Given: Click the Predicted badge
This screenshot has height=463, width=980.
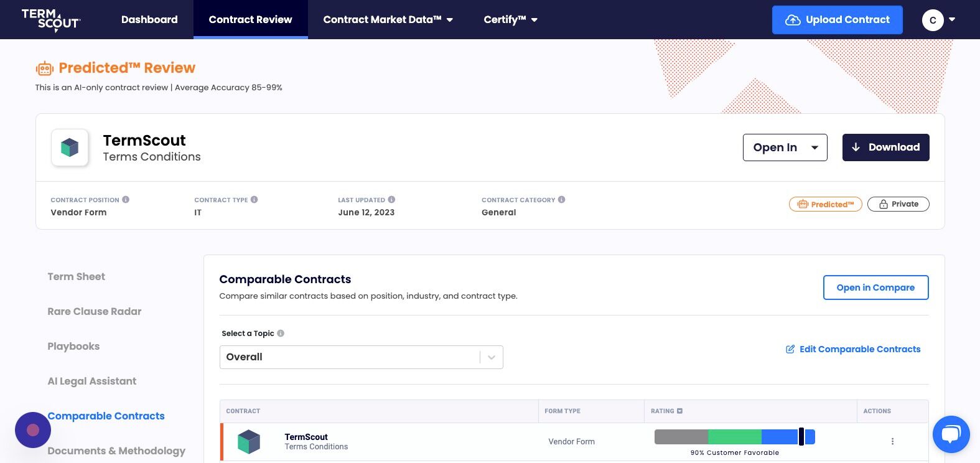Looking at the screenshot, I should click(825, 204).
